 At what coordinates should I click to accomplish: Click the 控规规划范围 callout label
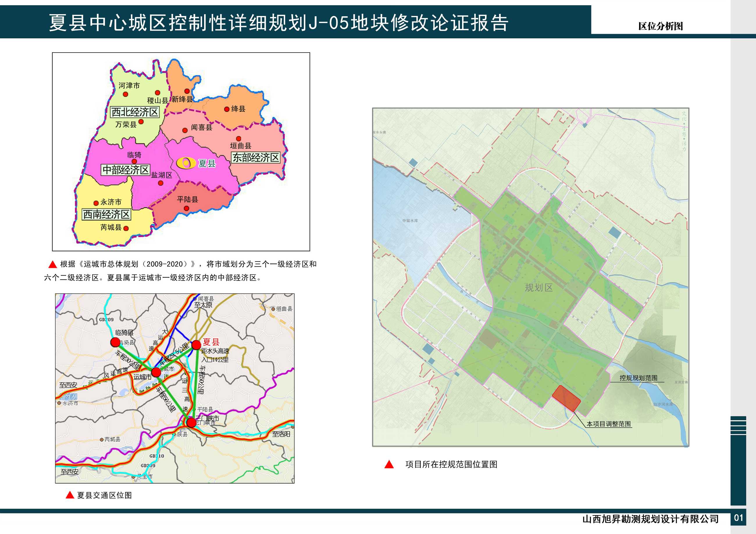coord(639,378)
